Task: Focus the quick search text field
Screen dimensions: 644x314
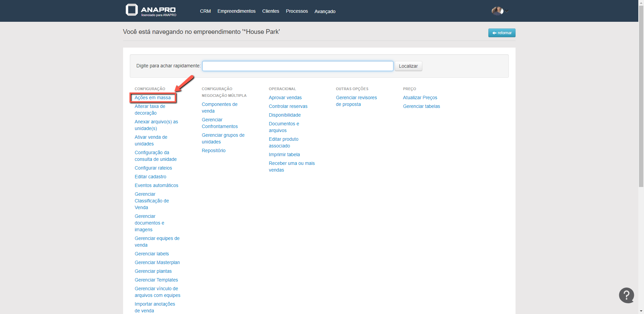Action: click(x=298, y=66)
